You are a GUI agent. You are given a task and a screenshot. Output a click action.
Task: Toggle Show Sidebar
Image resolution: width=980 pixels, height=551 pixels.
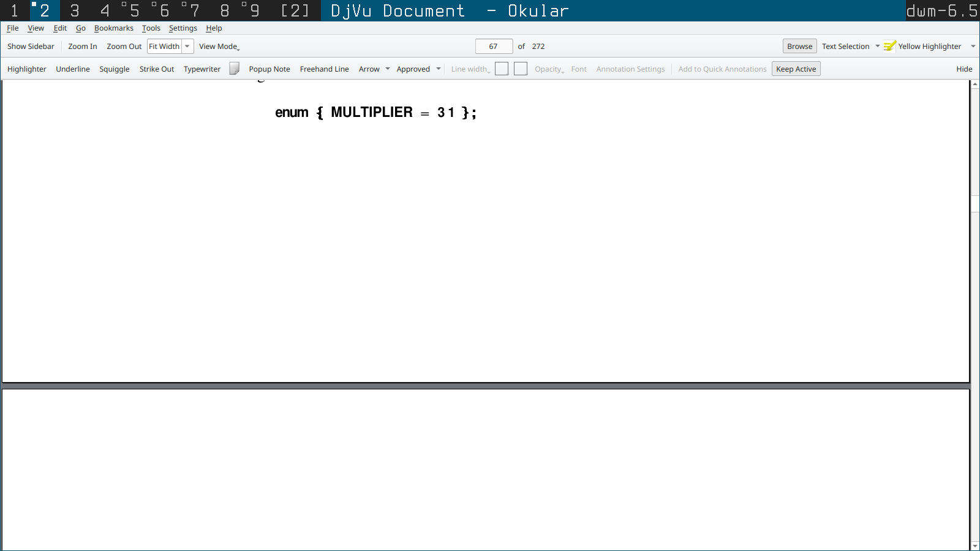31,47
